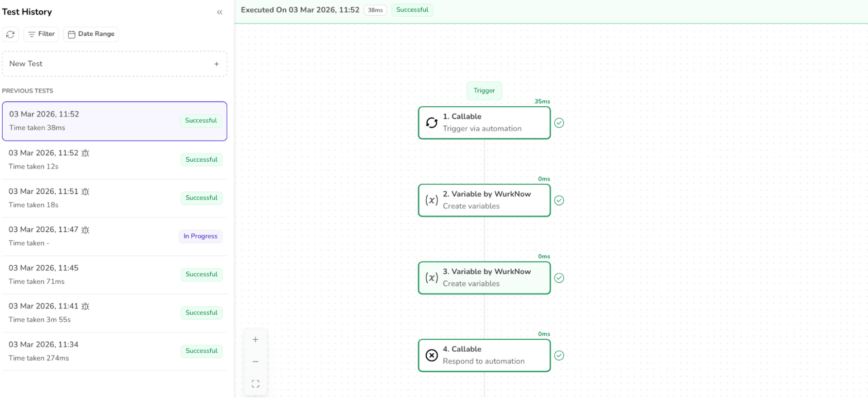Open step 3 Variable by WurkNow node

point(484,278)
